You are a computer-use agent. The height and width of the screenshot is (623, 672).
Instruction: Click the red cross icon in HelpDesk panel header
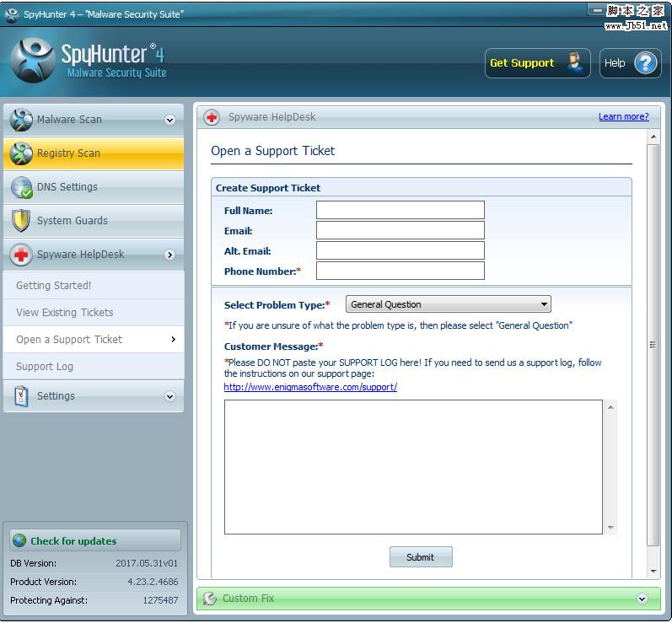(212, 117)
